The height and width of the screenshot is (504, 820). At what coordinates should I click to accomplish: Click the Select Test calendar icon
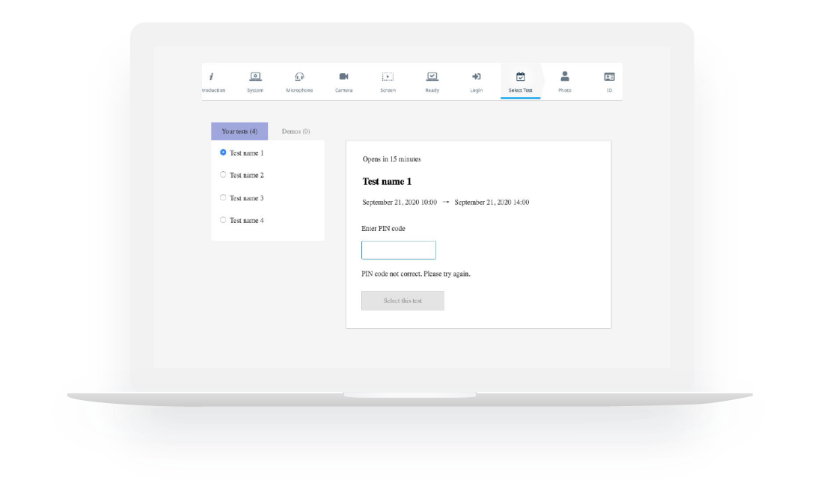pyautogui.click(x=520, y=76)
